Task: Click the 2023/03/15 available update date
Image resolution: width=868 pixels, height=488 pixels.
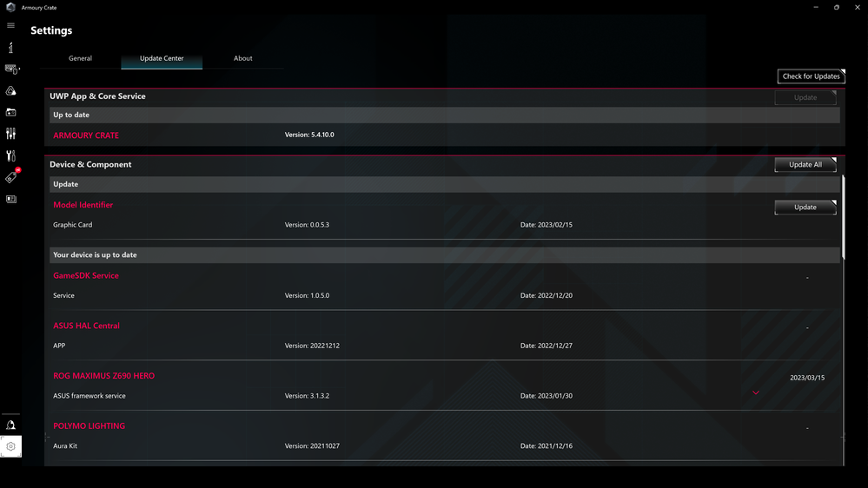Action: coord(807,378)
